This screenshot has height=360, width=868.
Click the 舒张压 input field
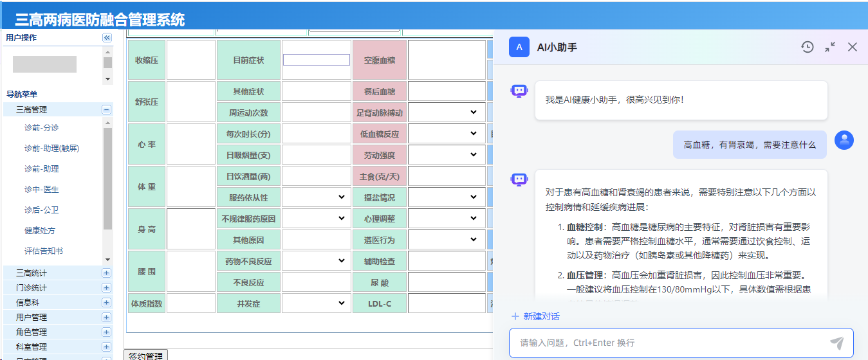tap(191, 102)
